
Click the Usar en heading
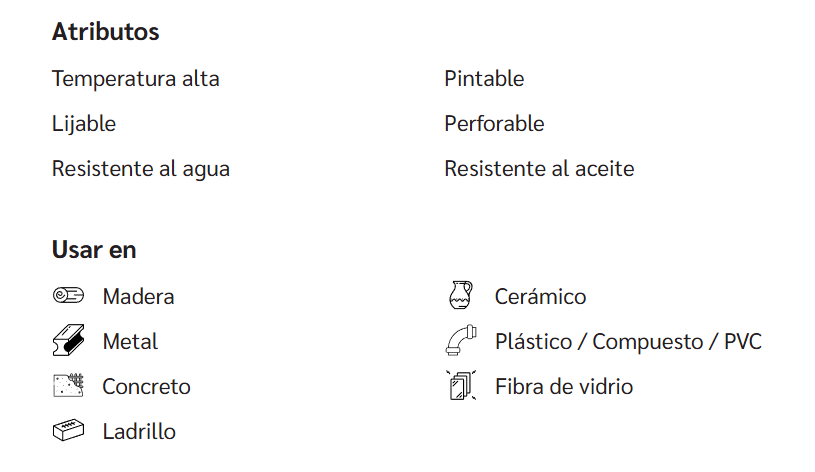(94, 250)
